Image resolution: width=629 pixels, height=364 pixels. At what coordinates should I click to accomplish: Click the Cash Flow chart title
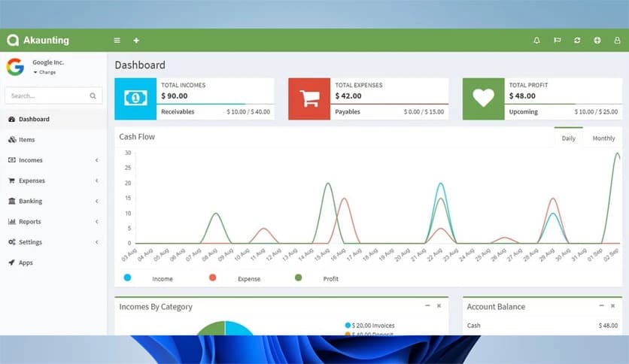(x=137, y=137)
